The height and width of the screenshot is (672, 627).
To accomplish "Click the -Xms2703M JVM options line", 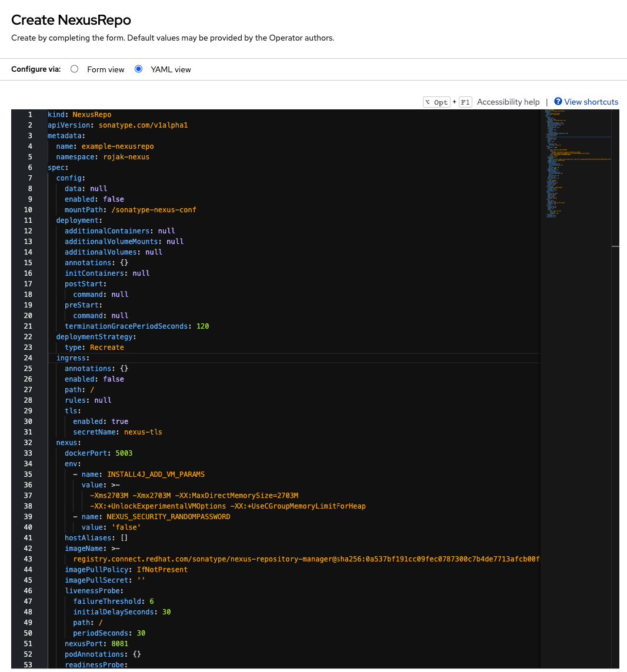I will pyautogui.click(x=194, y=496).
